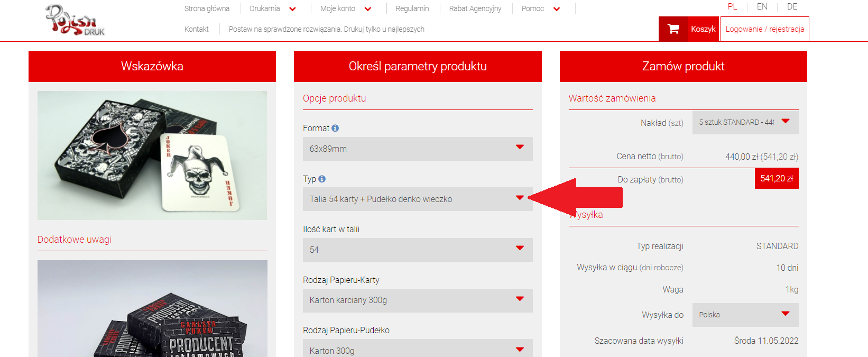
Task: Show info tooltip next to Format
Action: tap(335, 128)
